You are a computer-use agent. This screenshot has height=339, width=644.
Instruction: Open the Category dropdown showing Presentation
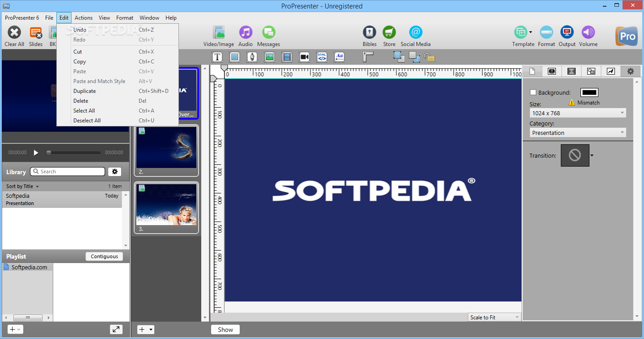578,133
